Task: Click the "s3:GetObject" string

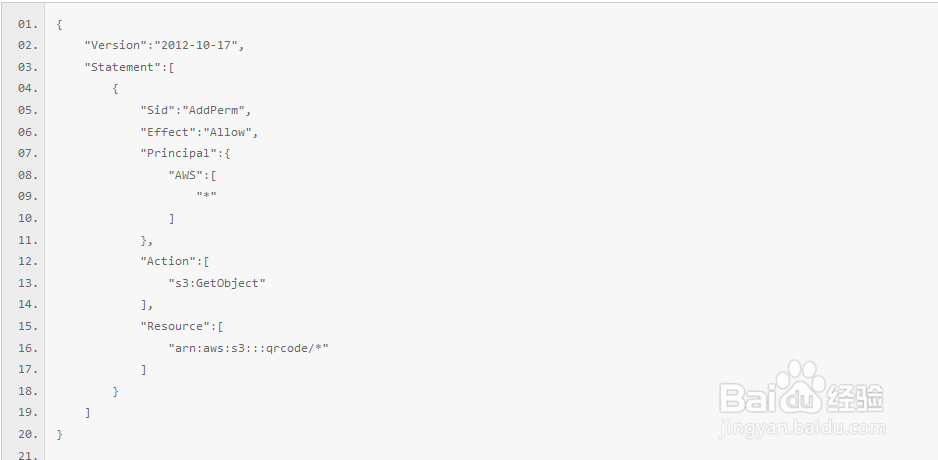Action: [x=217, y=283]
